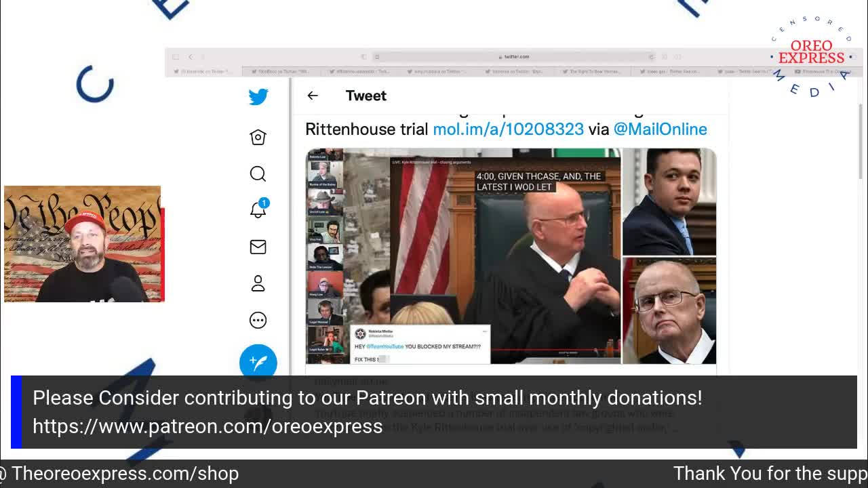
Task: Open the top-right photo of young man
Action: [669, 202]
